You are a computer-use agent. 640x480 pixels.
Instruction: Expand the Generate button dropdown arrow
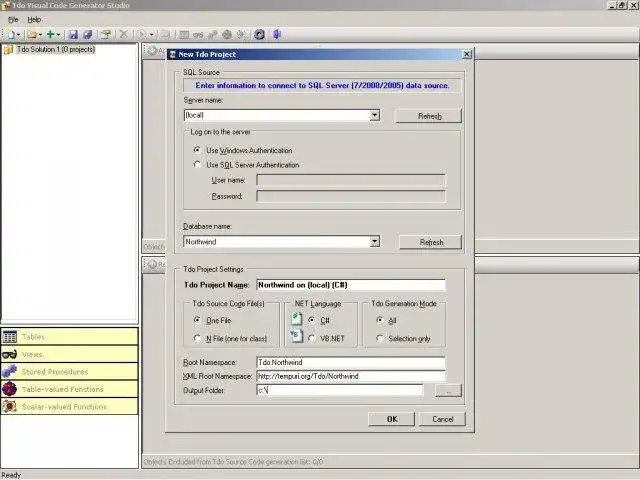click(x=151, y=35)
